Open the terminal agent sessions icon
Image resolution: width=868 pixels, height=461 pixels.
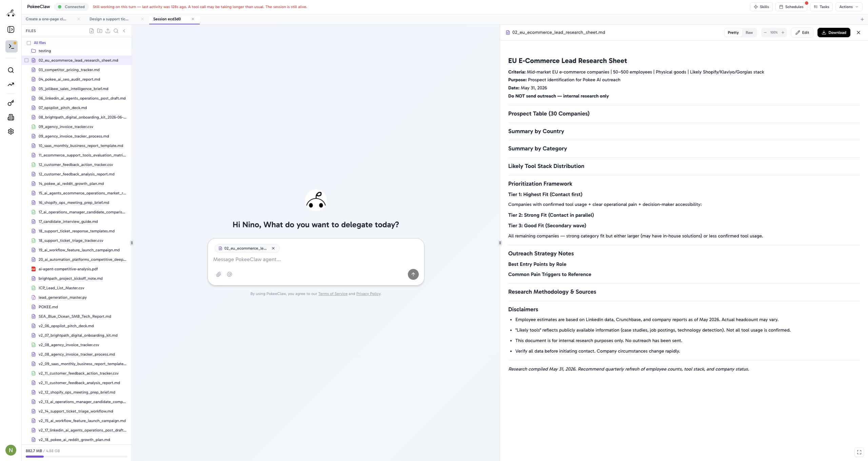pyautogui.click(x=11, y=46)
